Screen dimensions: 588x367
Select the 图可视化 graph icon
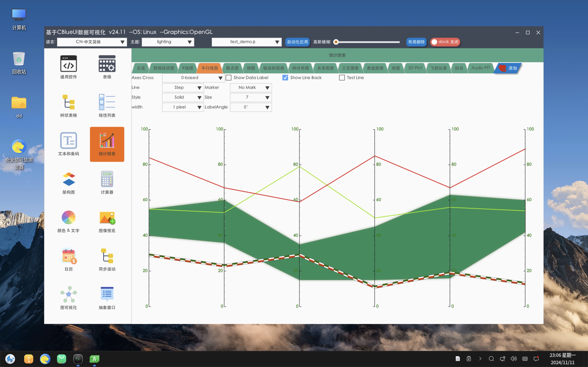(x=69, y=294)
